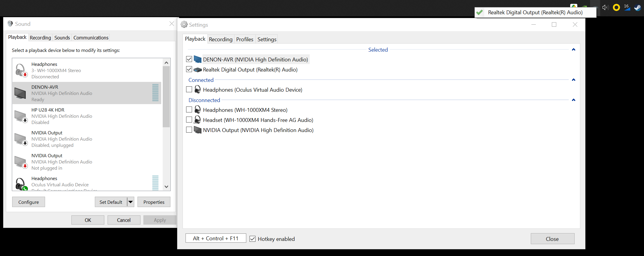Open the Sounds tab
The image size is (644, 256).
(x=62, y=38)
